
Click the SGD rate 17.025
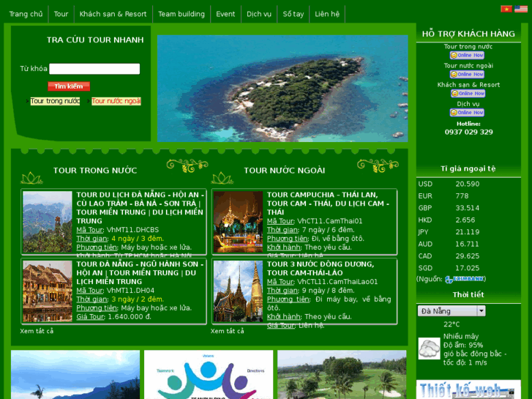point(467,268)
